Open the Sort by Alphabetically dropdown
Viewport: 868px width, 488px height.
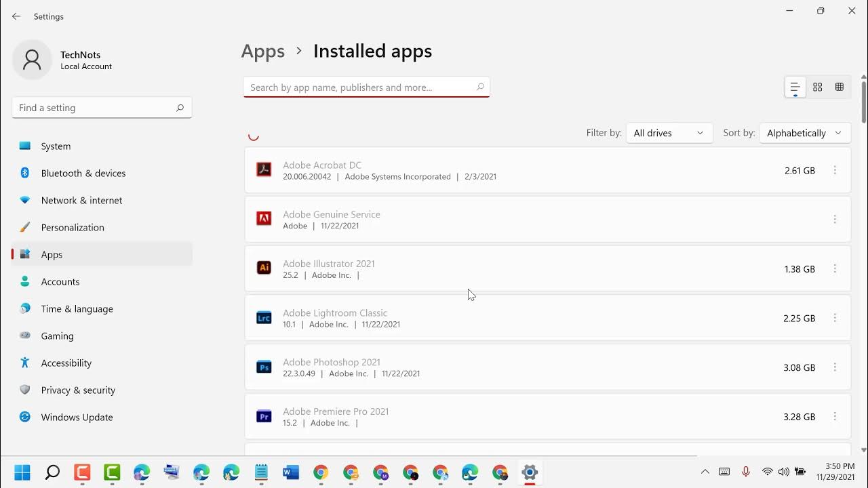805,133
